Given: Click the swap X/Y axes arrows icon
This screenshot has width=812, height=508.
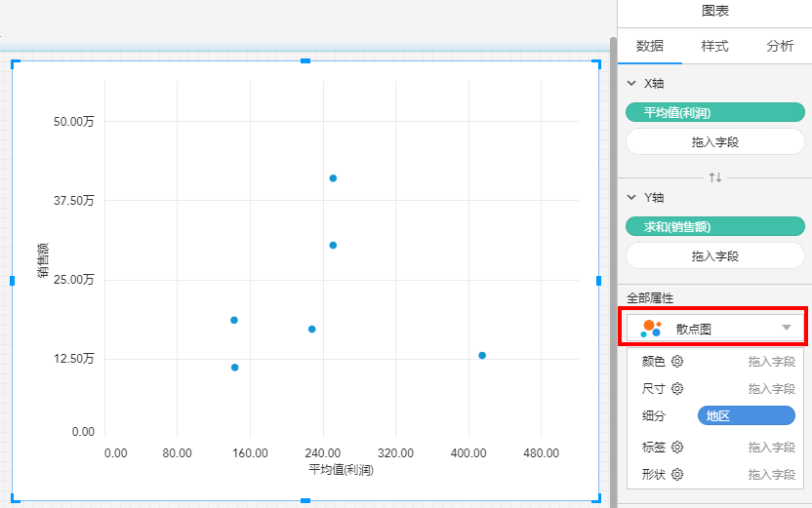Looking at the screenshot, I should (715, 177).
